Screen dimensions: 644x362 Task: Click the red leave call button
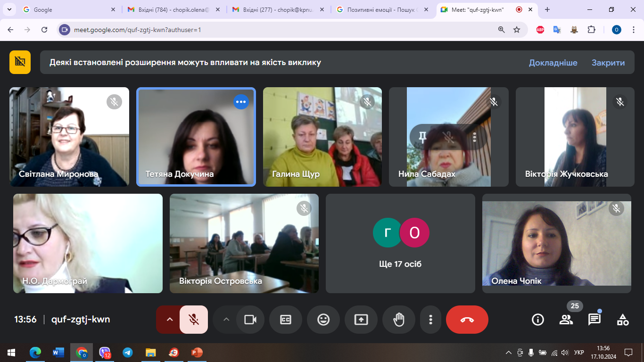point(467,320)
